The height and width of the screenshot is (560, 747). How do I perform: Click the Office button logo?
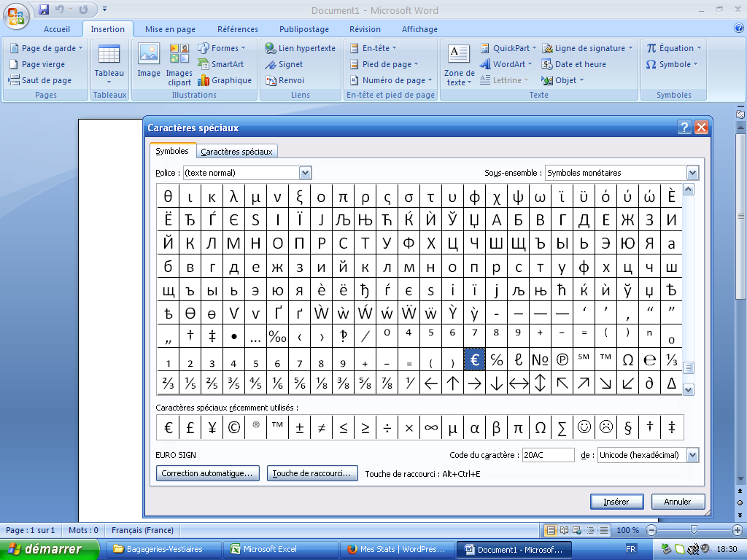pos(16,15)
